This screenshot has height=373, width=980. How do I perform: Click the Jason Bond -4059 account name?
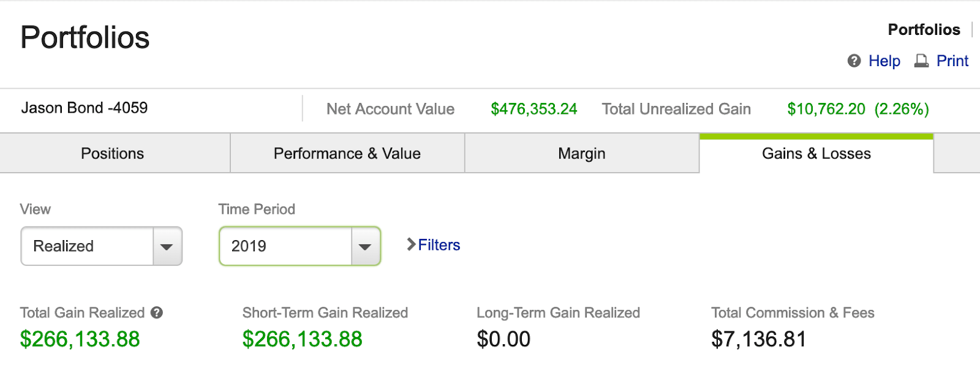point(85,108)
